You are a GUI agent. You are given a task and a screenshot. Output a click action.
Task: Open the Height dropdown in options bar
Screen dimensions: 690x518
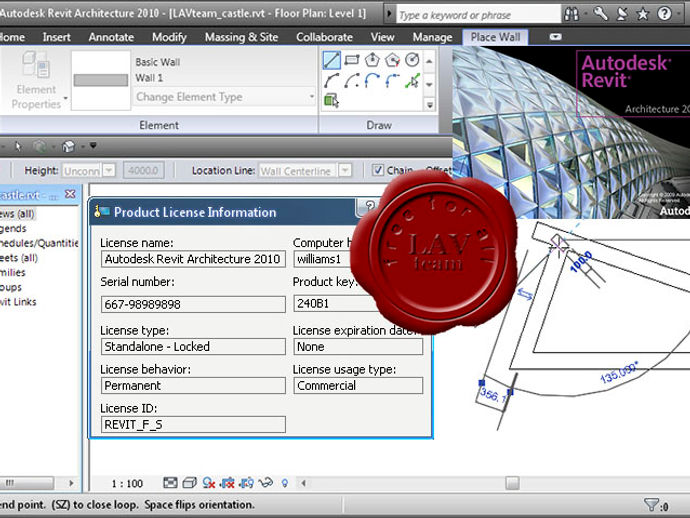(109, 170)
